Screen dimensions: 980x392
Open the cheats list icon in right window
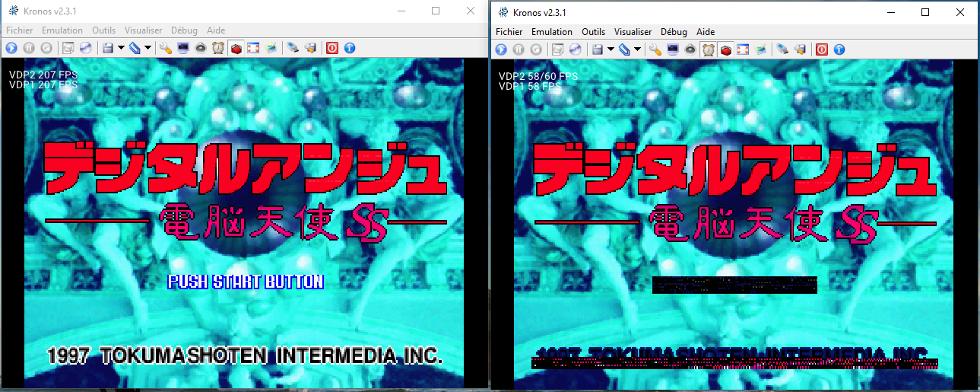pyautogui.click(x=800, y=49)
